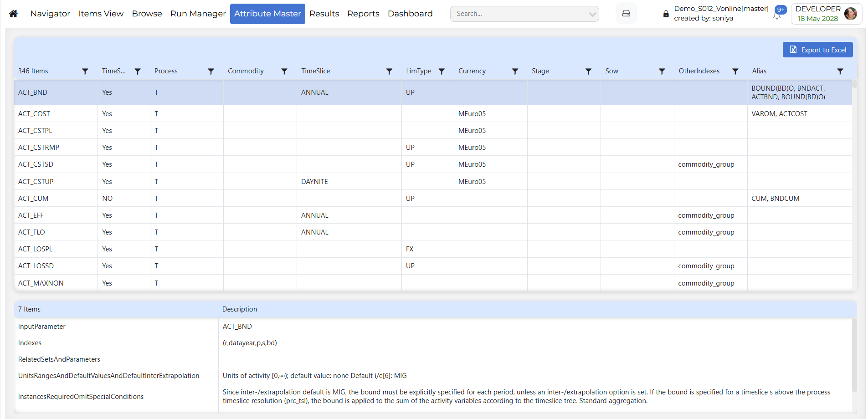Filter the 346 Items column
This screenshot has width=868, height=419.
85,72
